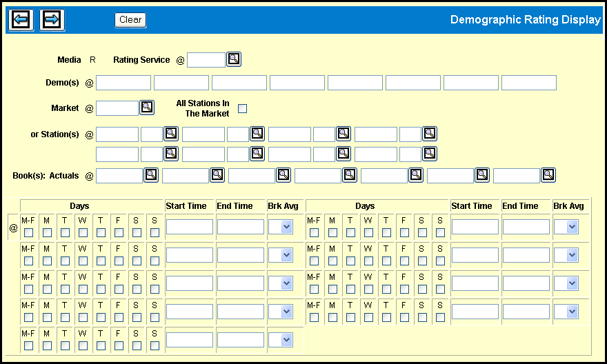Open lookup for fourth station in second row

click(430, 154)
